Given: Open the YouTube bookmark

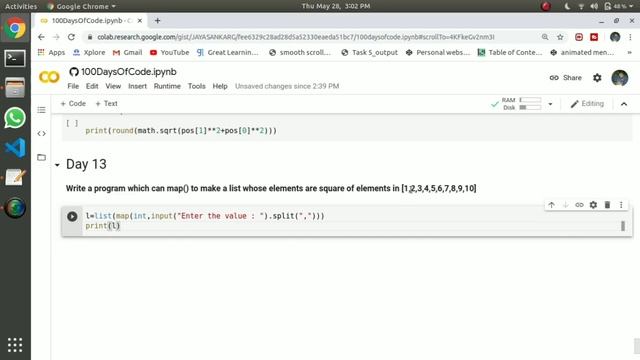Looking at the screenshot, I should 169,53.
